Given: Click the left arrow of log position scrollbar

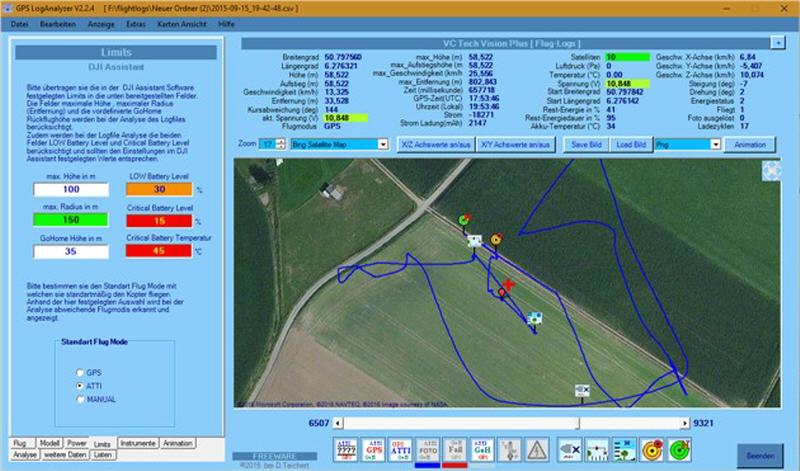Looking at the screenshot, I should pyautogui.click(x=338, y=423).
